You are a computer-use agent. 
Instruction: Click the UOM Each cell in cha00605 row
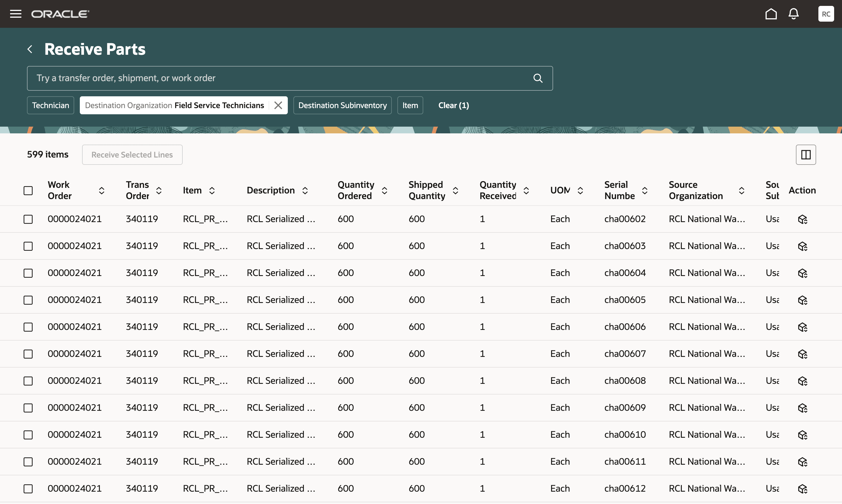[x=560, y=300]
